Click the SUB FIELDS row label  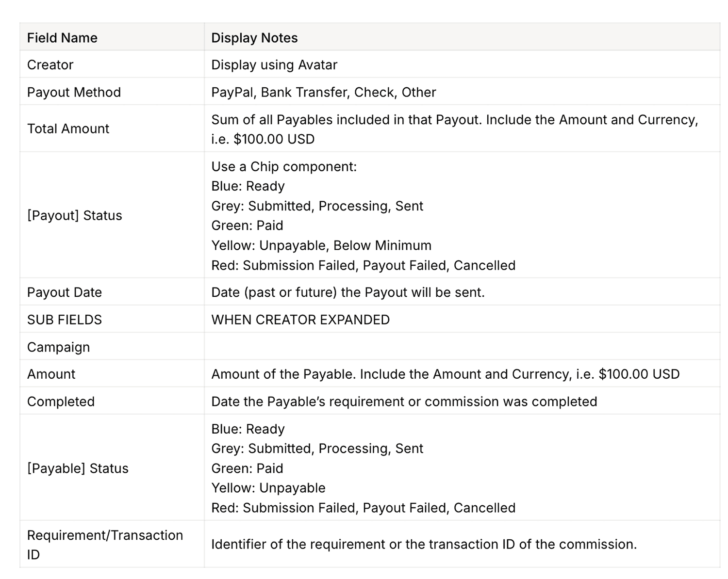click(65, 320)
